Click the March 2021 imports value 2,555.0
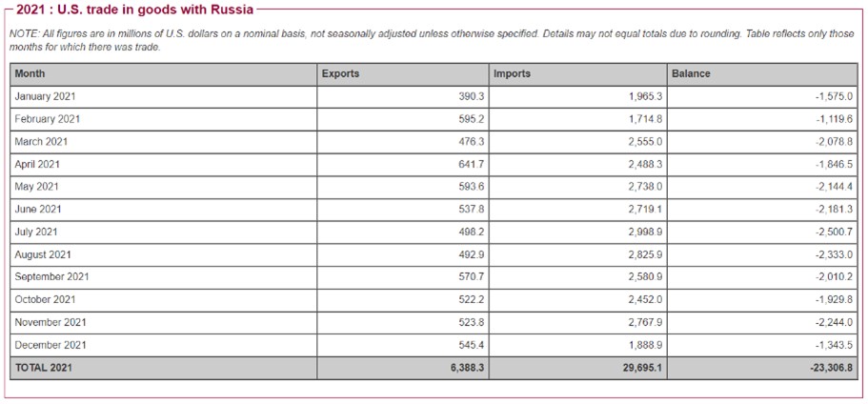Image resolution: width=868 pixels, height=404 pixels. [645, 142]
